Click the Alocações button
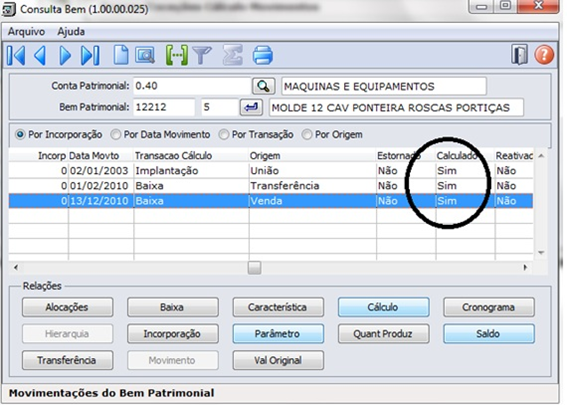567x405 pixels. (x=67, y=307)
